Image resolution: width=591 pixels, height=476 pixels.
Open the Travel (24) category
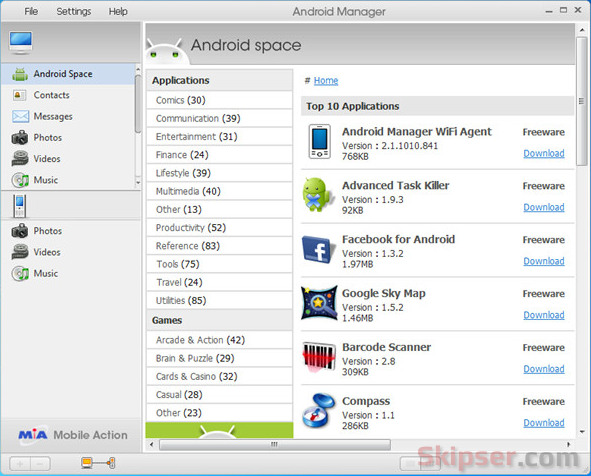point(219,282)
